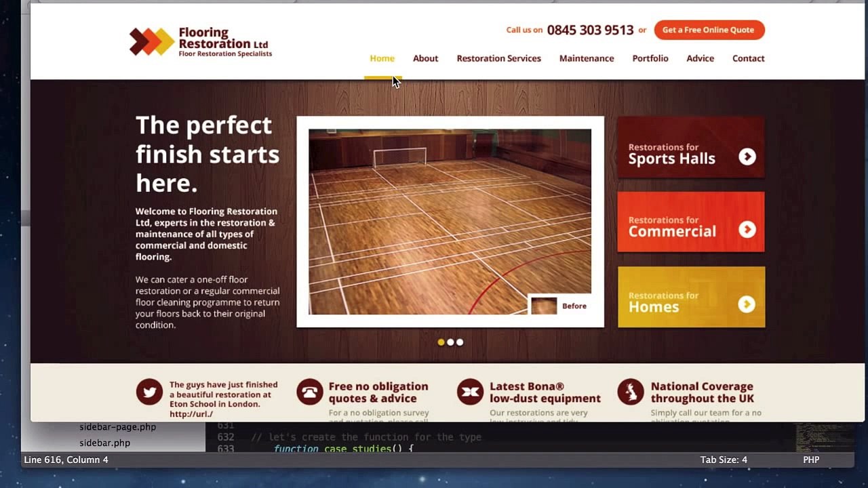Click arrow icon on Homes tile
Image resolution: width=868 pixels, height=488 pixels.
click(747, 304)
